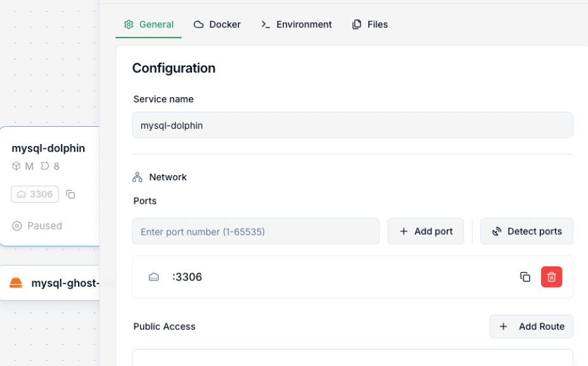Click the port icon left of :3306
588x366 pixels.
(x=154, y=277)
